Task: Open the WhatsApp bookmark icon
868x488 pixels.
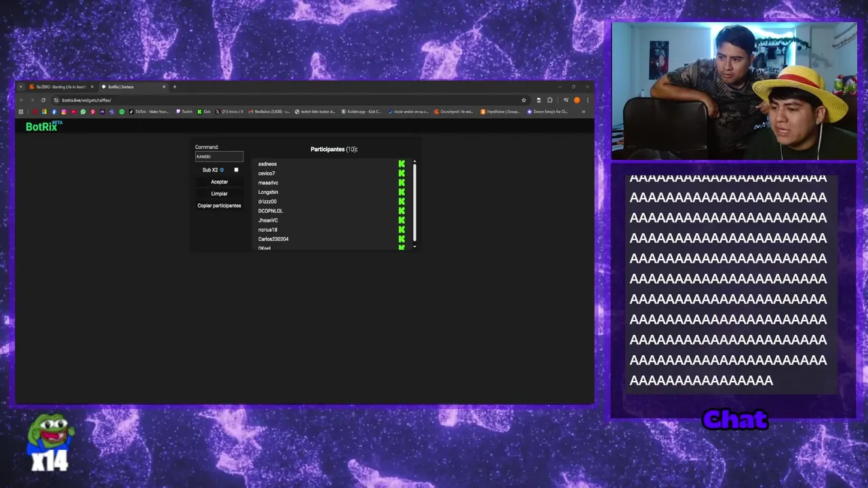Action: [x=83, y=112]
